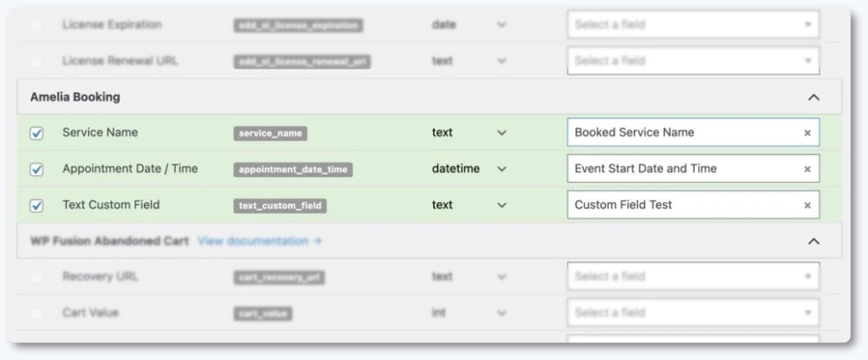The width and height of the screenshot is (868, 360).
Task: Open View documentation link for Abandoned Cart
Action: 259,241
